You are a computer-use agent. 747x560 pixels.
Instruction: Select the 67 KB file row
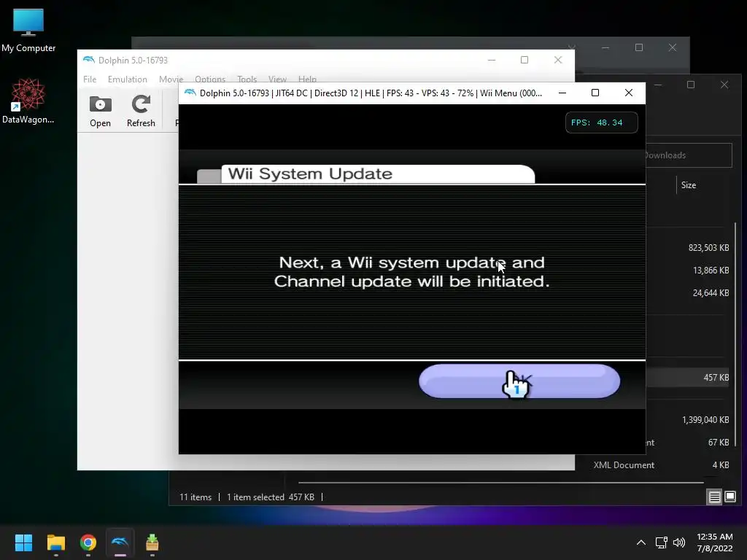(x=687, y=443)
